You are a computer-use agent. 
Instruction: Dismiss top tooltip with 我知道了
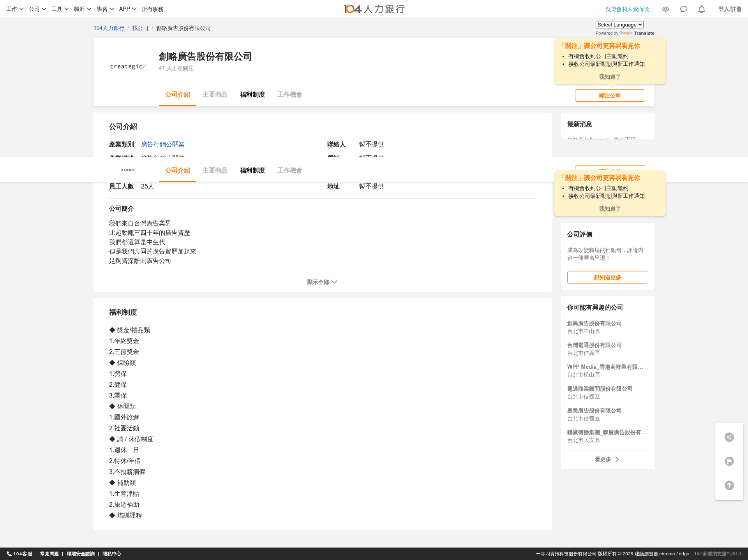coord(610,77)
